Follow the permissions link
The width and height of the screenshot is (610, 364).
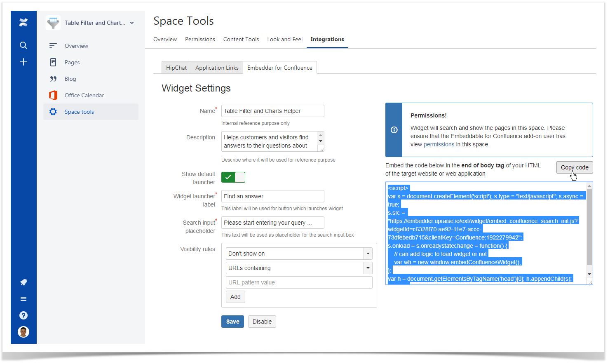pos(439,144)
